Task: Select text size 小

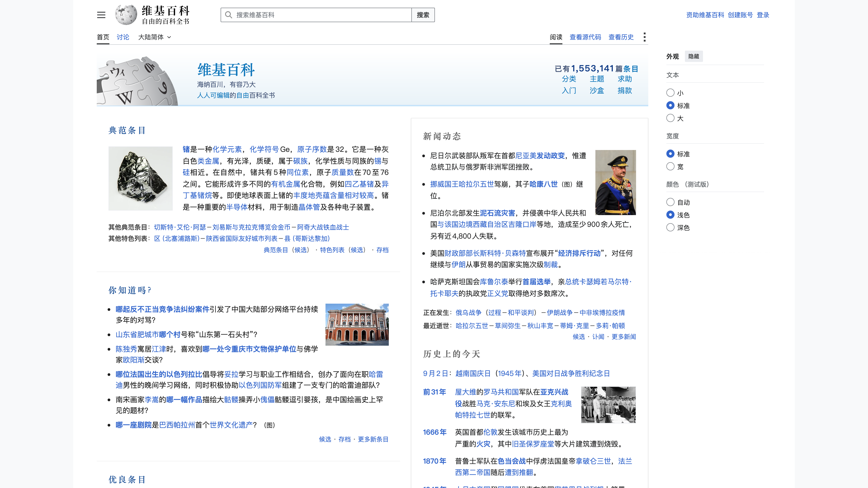Action: 670,93
